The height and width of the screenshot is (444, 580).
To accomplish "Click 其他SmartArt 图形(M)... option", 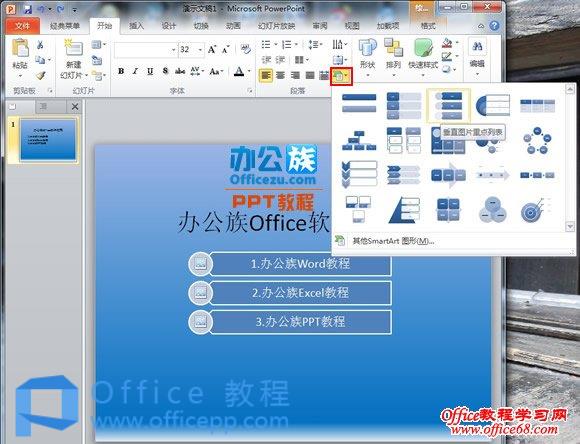I will pos(393,241).
